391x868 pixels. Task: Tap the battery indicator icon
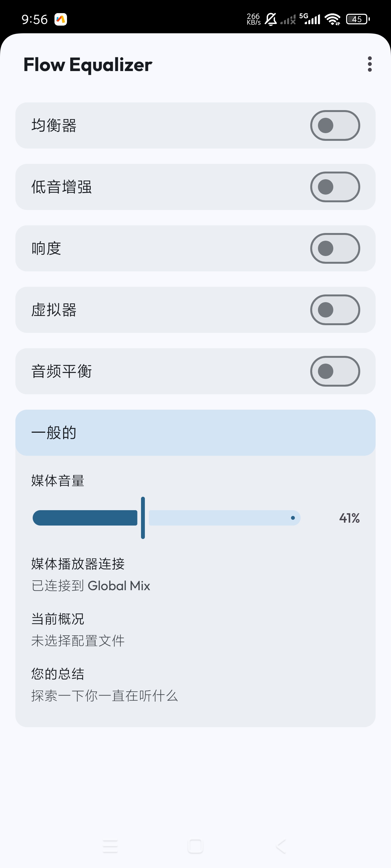point(358,19)
